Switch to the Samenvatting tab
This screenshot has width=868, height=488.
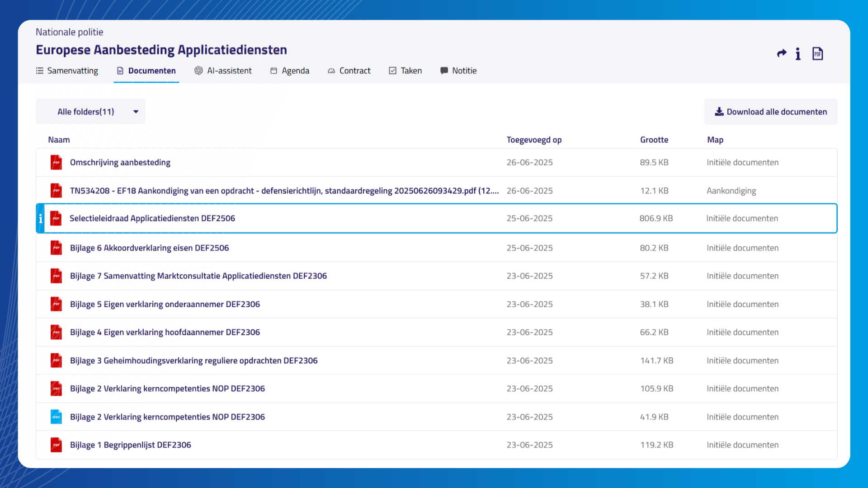67,70
